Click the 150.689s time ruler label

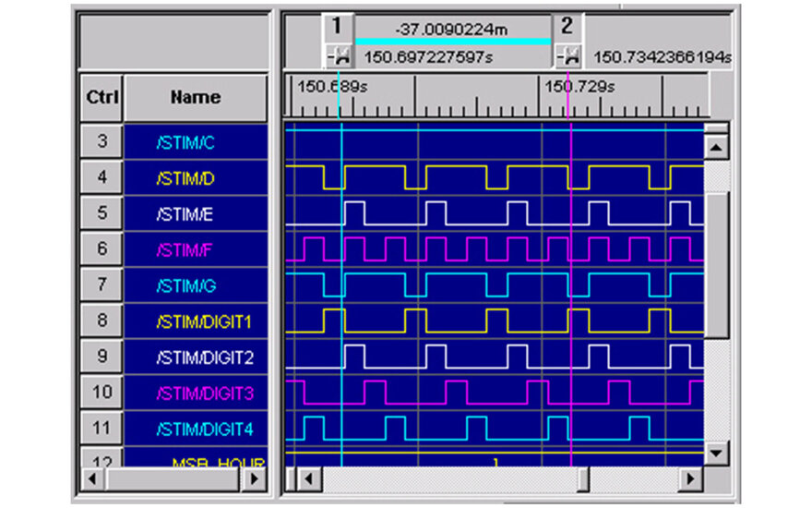pyautogui.click(x=332, y=87)
